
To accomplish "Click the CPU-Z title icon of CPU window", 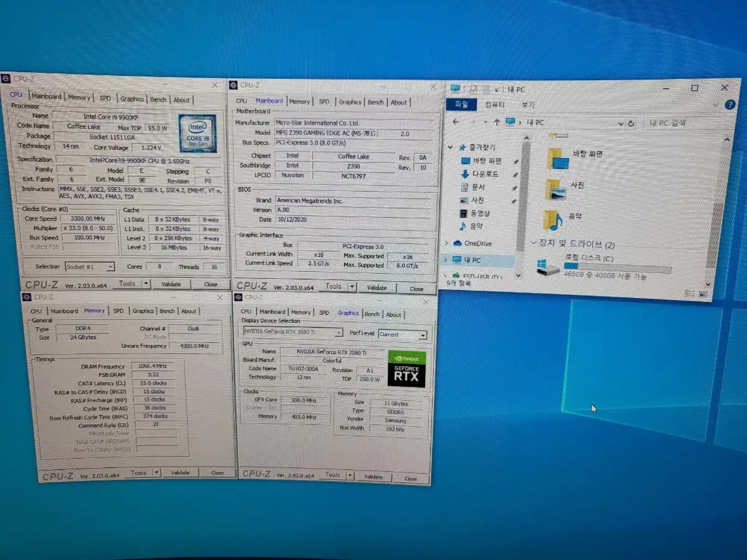I will [x=6, y=78].
